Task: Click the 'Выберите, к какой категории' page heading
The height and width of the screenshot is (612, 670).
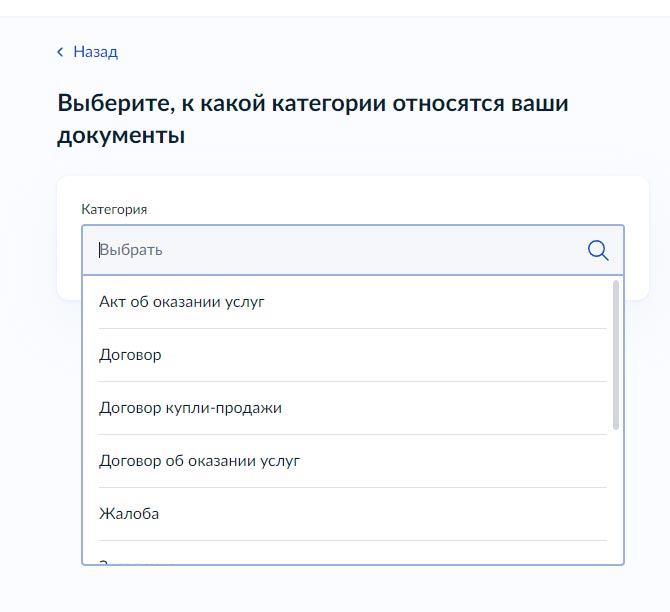Action: coord(313,119)
